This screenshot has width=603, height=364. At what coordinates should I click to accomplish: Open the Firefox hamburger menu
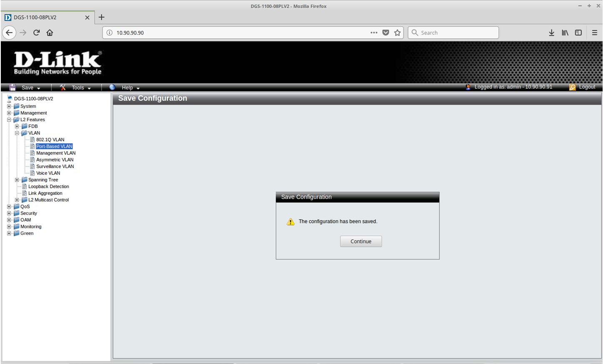595,32
